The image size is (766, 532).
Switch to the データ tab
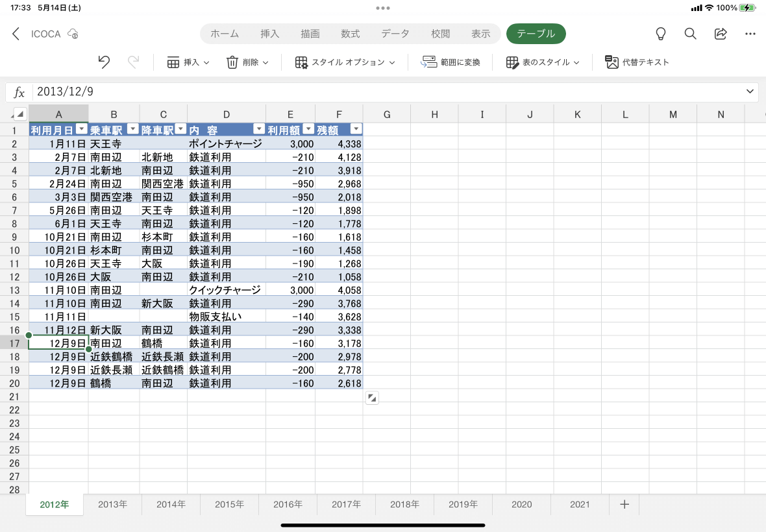[395, 34]
